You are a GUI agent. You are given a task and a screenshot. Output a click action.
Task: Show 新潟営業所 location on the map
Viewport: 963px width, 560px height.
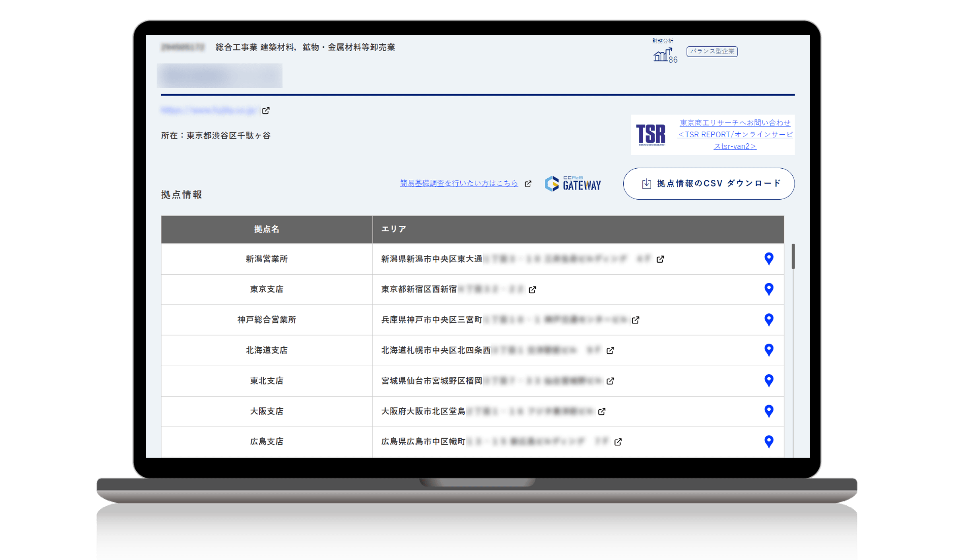click(768, 259)
